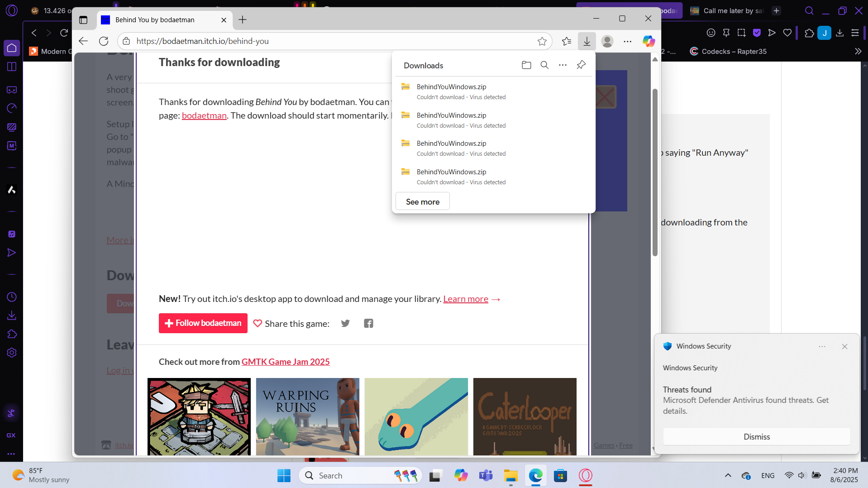
Task: Open the Edge tab actions menu
Action: (x=83, y=20)
